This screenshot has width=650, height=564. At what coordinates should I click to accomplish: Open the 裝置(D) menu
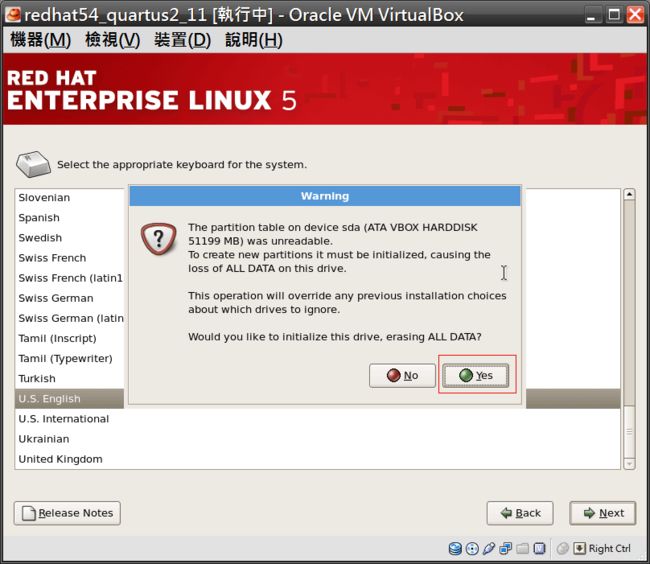pyautogui.click(x=182, y=40)
